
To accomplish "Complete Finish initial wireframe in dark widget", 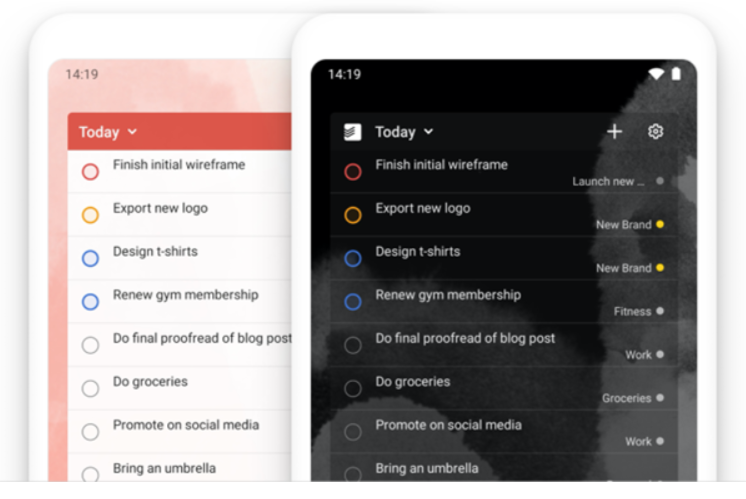I will pos(353,172).
